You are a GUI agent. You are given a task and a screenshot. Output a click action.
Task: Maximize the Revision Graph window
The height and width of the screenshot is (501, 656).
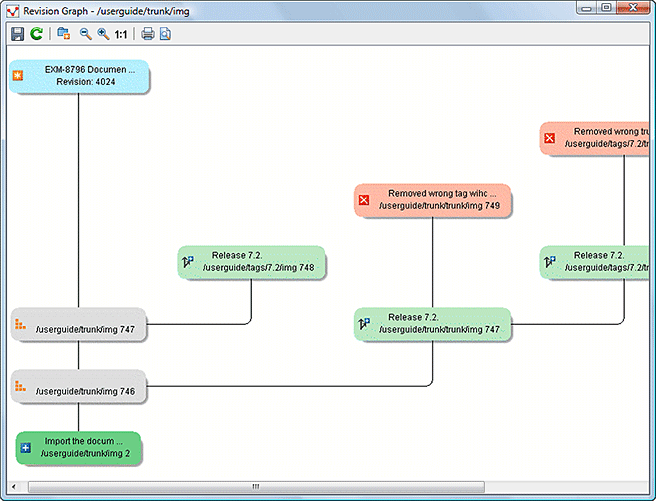tap(606, 8)
